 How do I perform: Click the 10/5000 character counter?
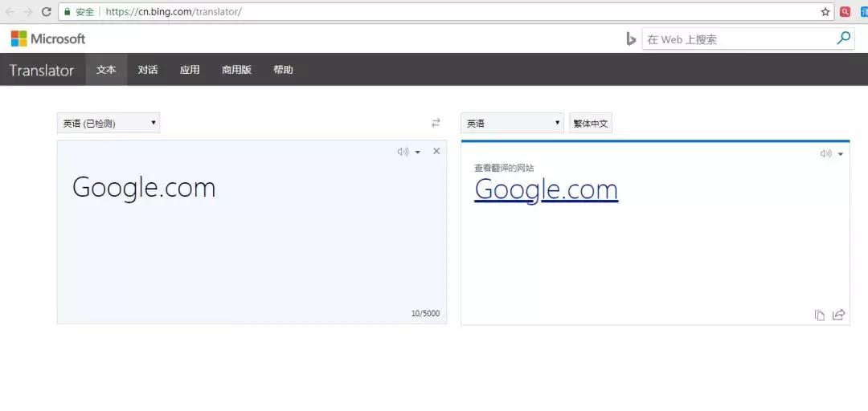pos(425,313)
